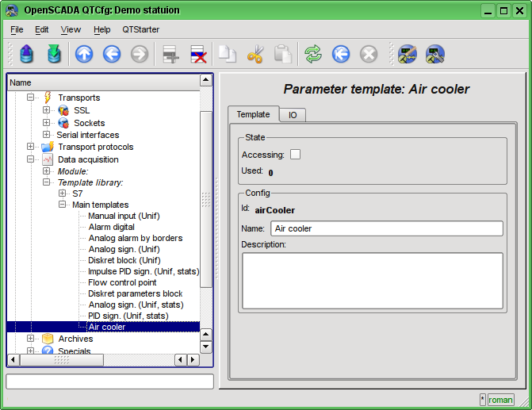The image size is (532, 410).
Task: Open the QTStarter menu
Action: tap(140, 29)
